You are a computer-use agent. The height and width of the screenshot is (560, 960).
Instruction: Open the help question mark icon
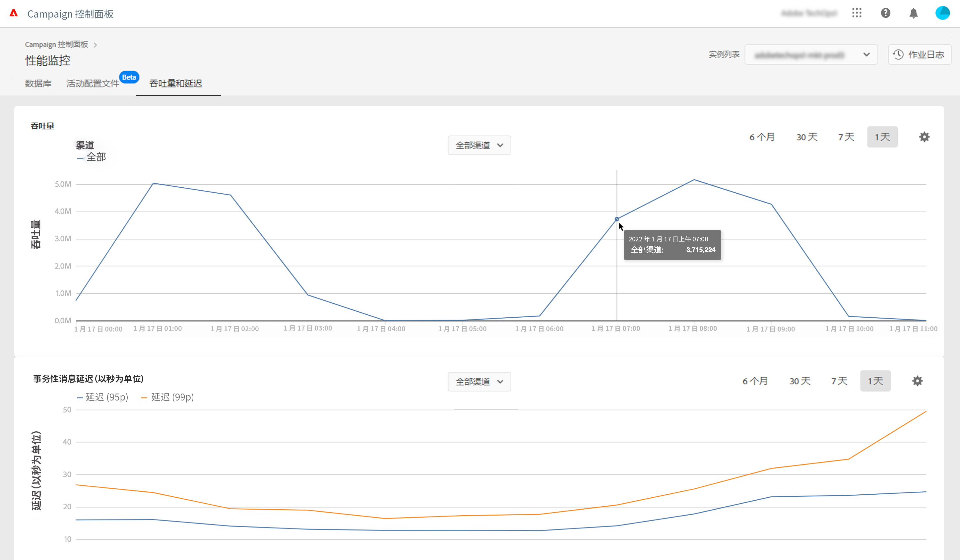[x=886, y=13]
